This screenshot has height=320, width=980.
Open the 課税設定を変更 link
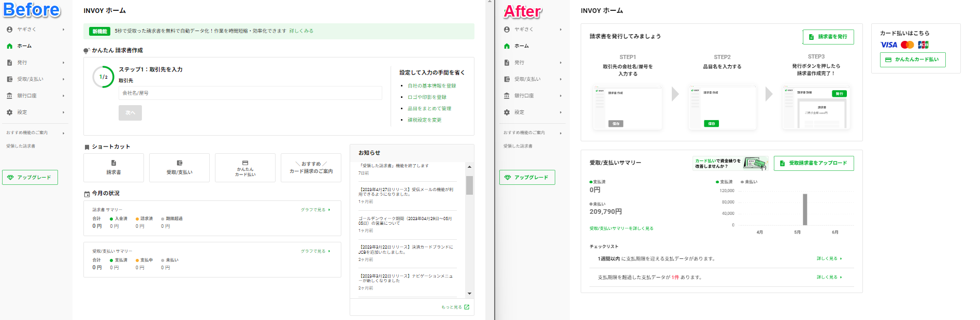[x=425, y=120]
